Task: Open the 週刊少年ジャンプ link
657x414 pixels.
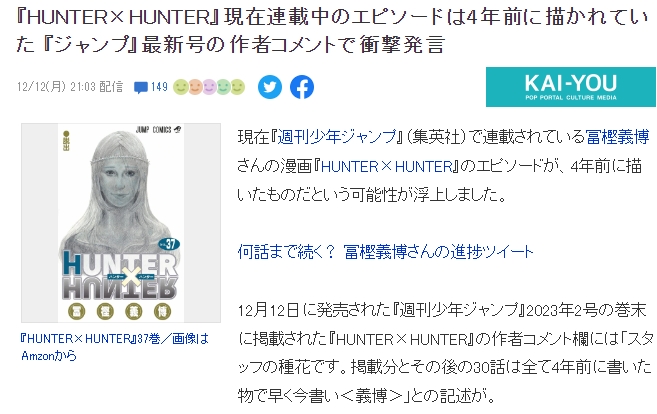Action: coord(336,137)
